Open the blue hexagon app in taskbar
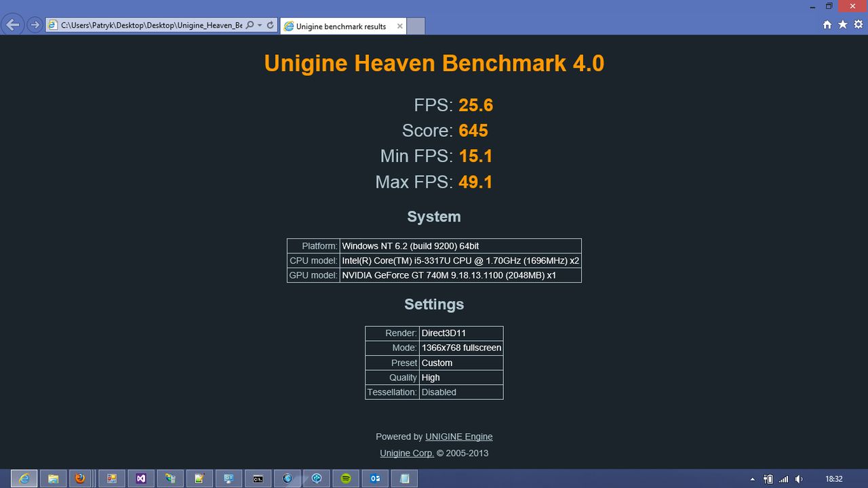The image size is (868, 488). tap(317, 479)
